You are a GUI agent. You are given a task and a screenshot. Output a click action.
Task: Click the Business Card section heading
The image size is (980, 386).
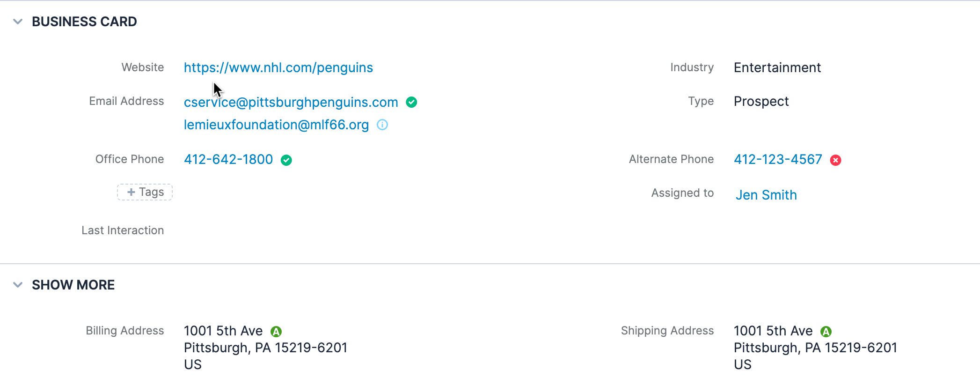point(84,22)
